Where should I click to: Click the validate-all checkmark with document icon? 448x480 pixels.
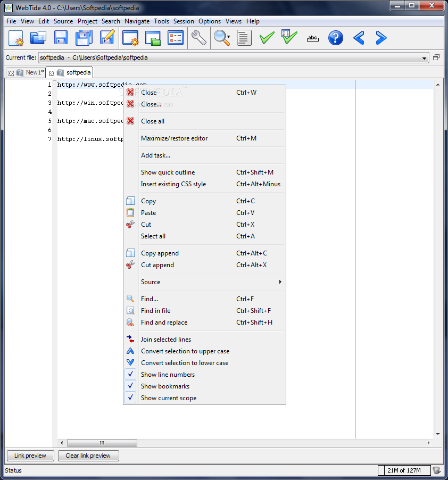289,37
